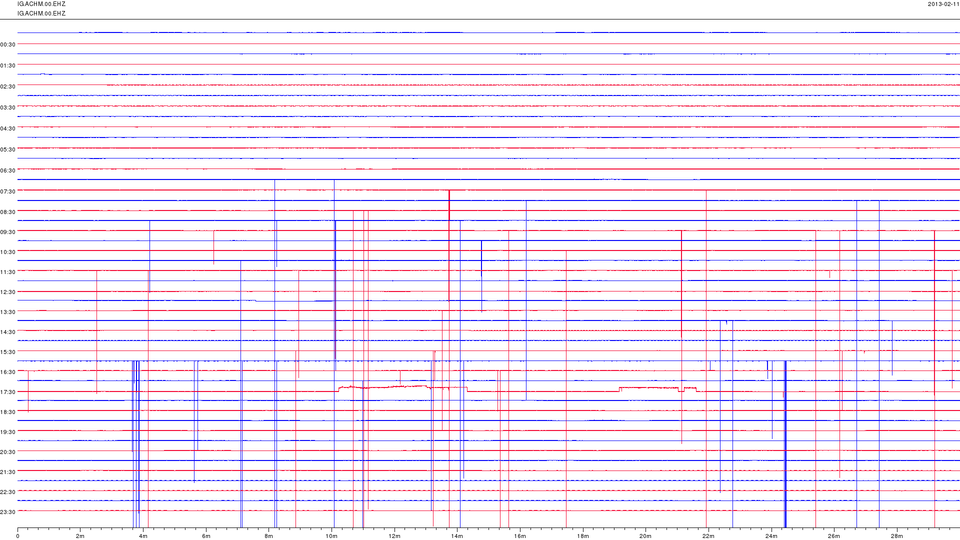Click the 2013-02-11 date label
This screenshot has width=960, height=540.
tap(943, 4)
